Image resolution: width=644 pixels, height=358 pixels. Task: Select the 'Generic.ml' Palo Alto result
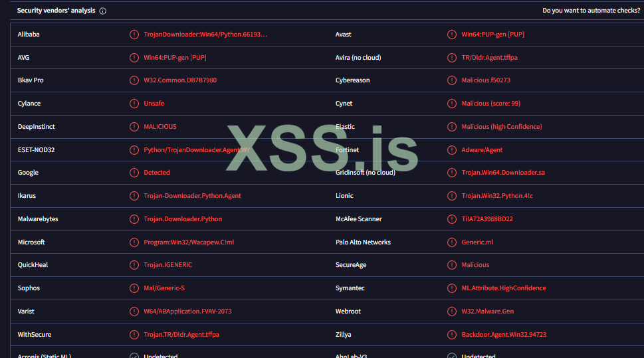[x=477, y=242]
